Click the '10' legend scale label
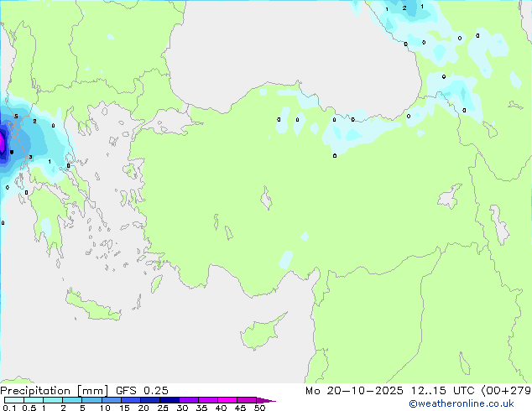Screen dimensions: 532x411 (x=105, y=408)
